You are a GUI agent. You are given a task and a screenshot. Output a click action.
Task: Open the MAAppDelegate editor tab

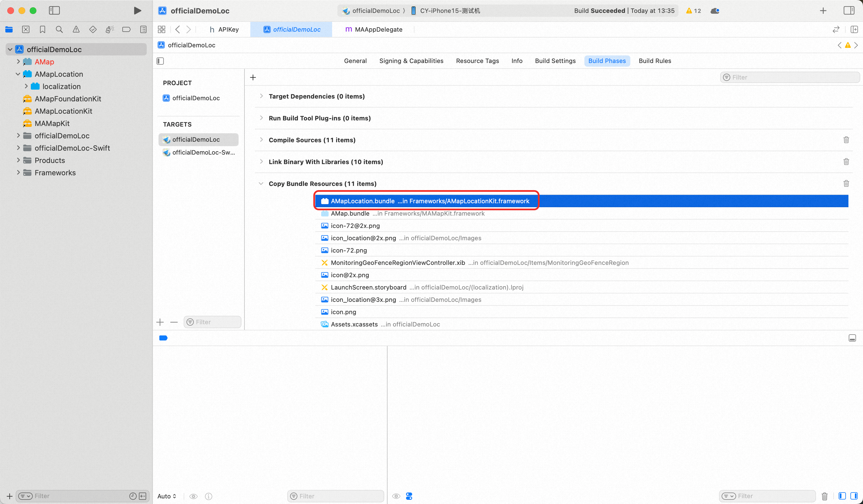click(374, 29)
